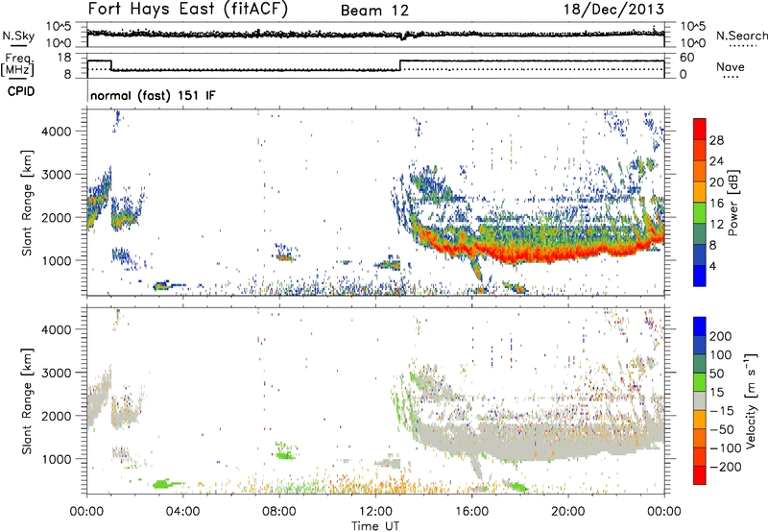The width and height of the screenshot is (768, 532).
Task: Click the 'Freq. [MHz]' axis label
Action: [x=19, y=64]
